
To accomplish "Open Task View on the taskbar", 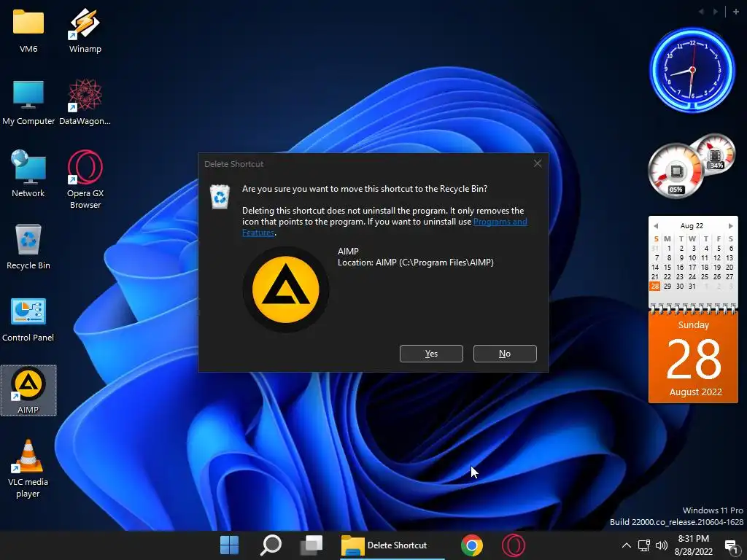I will [311, 545].
